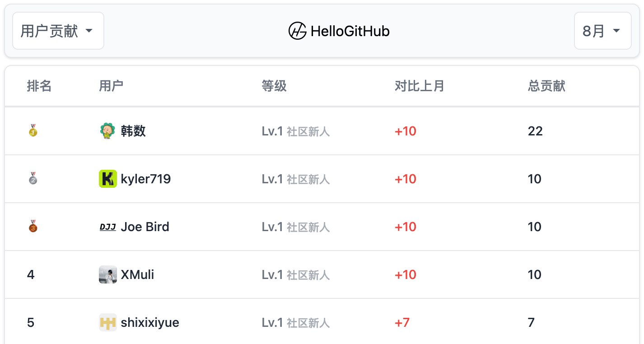Open the 用户贡献 dropdown menu
Screen dimensions: 644x344
[x=58, y=31]
